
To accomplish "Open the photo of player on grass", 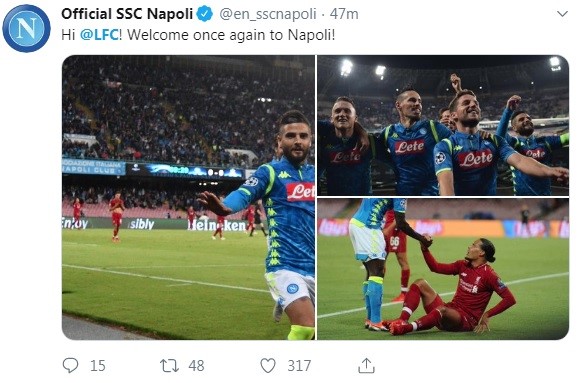I will (443, 269).
